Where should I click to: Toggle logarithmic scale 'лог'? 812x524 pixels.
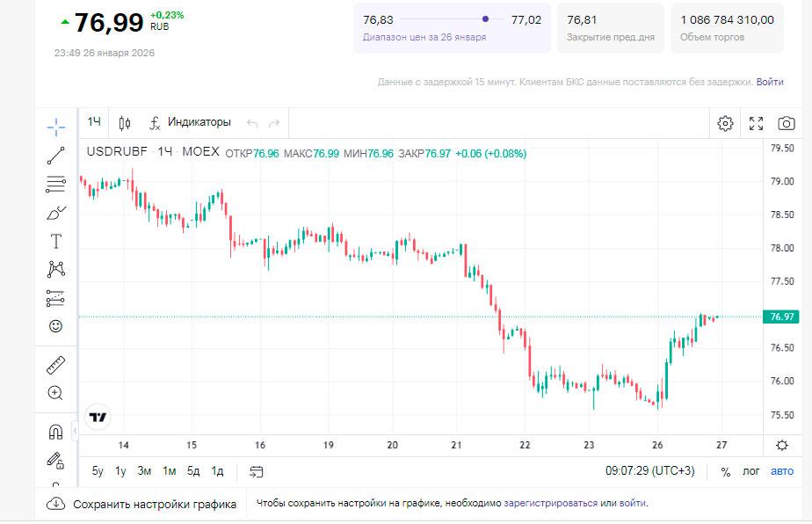point(751,471)
